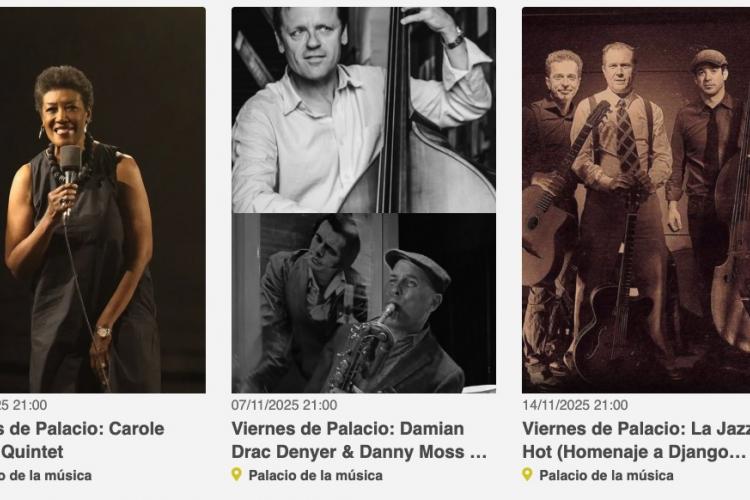
Task: Click Palacio de la música under Carole event
Action: 46,476
